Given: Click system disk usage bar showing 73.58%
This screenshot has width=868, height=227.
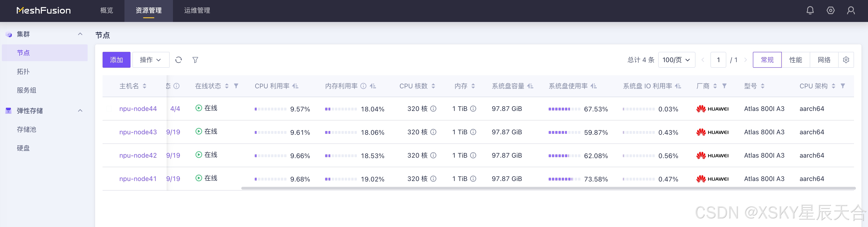Looking at the screenshot, I should (564, 179).
